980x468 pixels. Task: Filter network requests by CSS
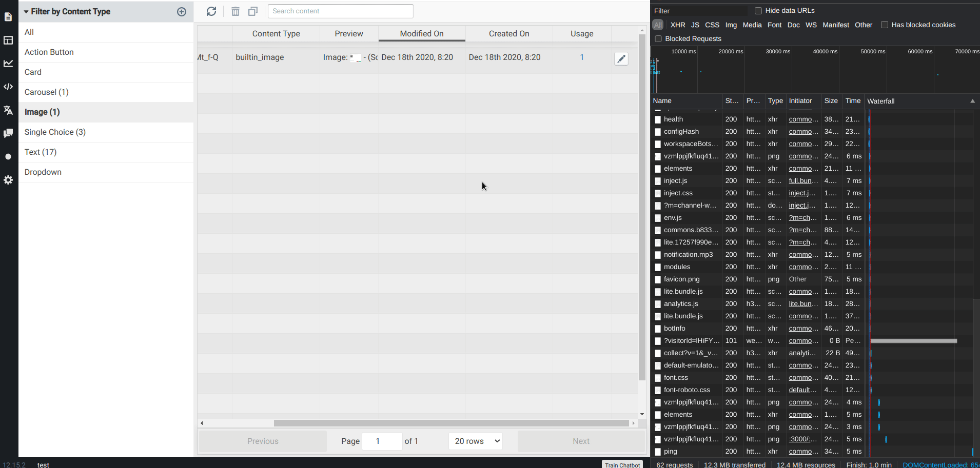[x=712, y=25]
